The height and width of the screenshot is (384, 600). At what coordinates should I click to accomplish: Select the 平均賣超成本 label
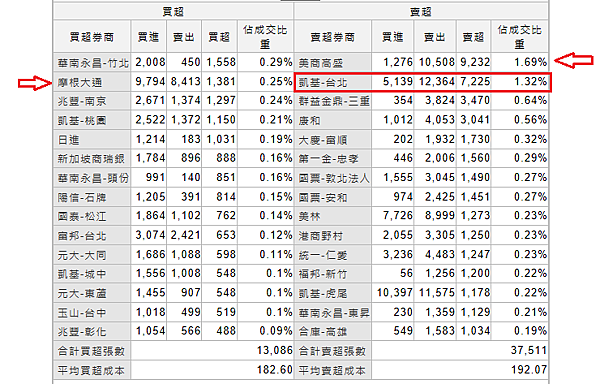click(x=332, y=371)
